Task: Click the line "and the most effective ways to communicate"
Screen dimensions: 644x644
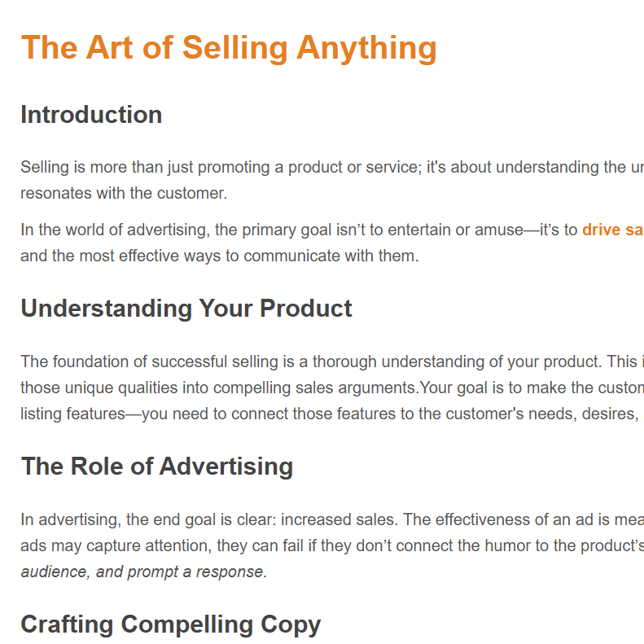Action: pos(220,256)
